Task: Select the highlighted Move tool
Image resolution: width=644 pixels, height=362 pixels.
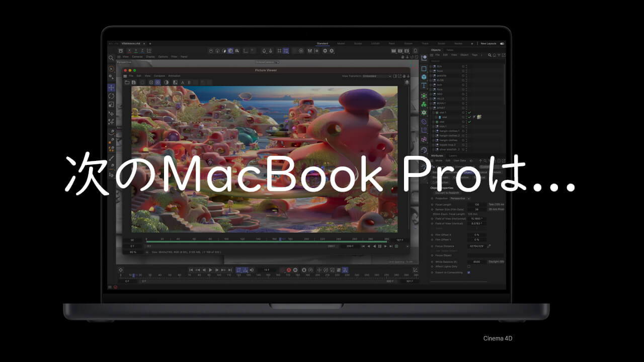Action: [x=111, y=87]
